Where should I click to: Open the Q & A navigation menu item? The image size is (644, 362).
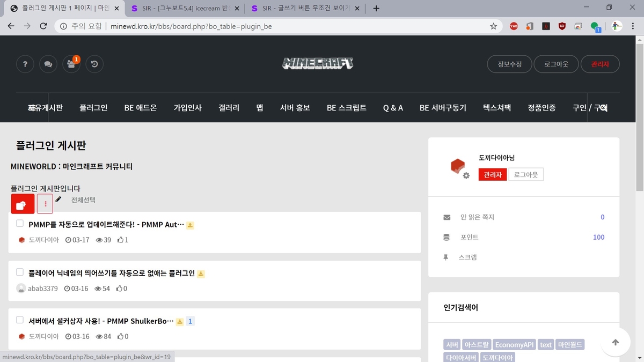[x=393, y=108]
